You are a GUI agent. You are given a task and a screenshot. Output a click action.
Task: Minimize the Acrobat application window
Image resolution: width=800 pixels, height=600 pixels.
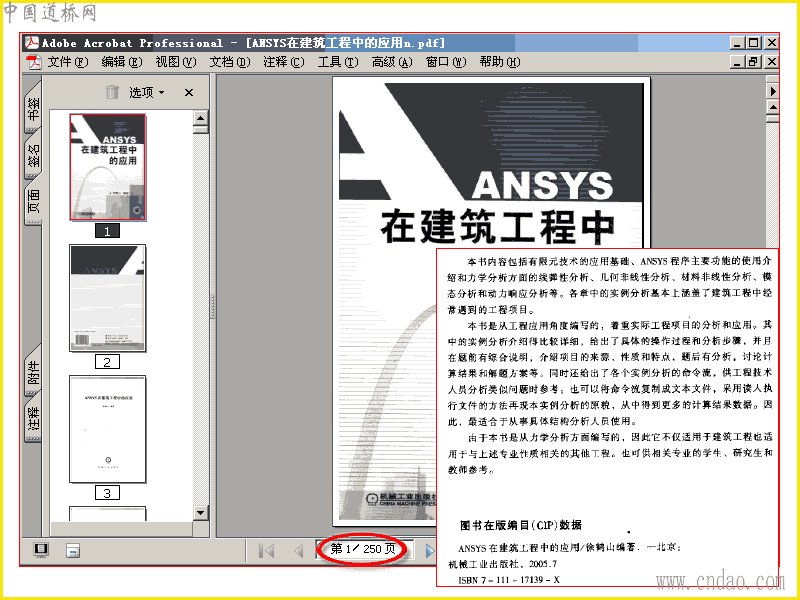click(736, 43)
